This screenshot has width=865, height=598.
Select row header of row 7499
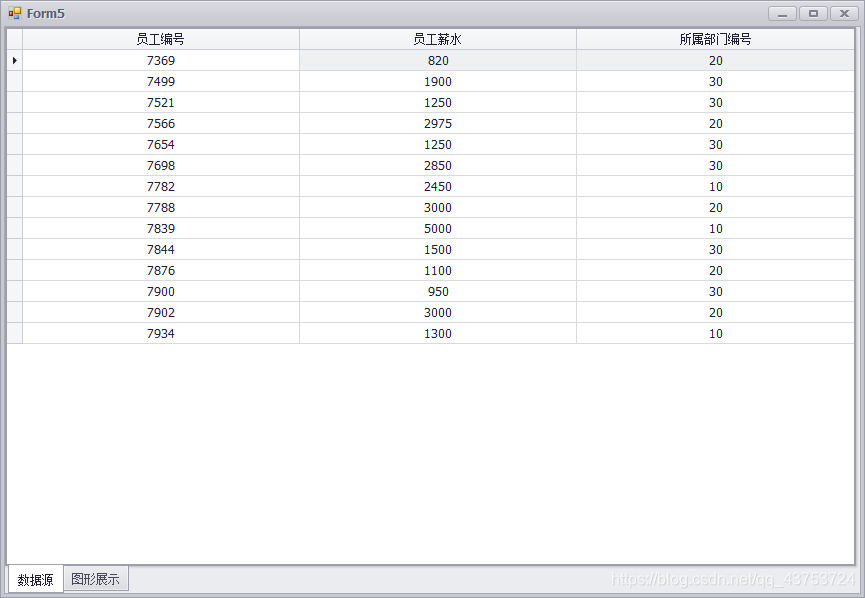click(14, 81)
